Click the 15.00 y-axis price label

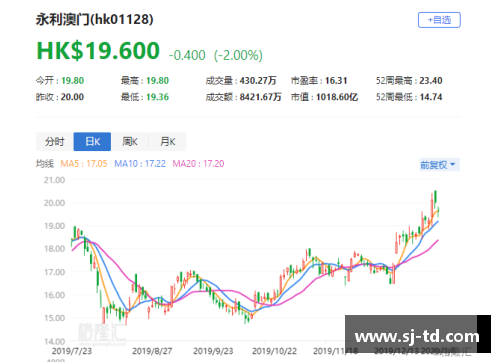pos(54,318)
